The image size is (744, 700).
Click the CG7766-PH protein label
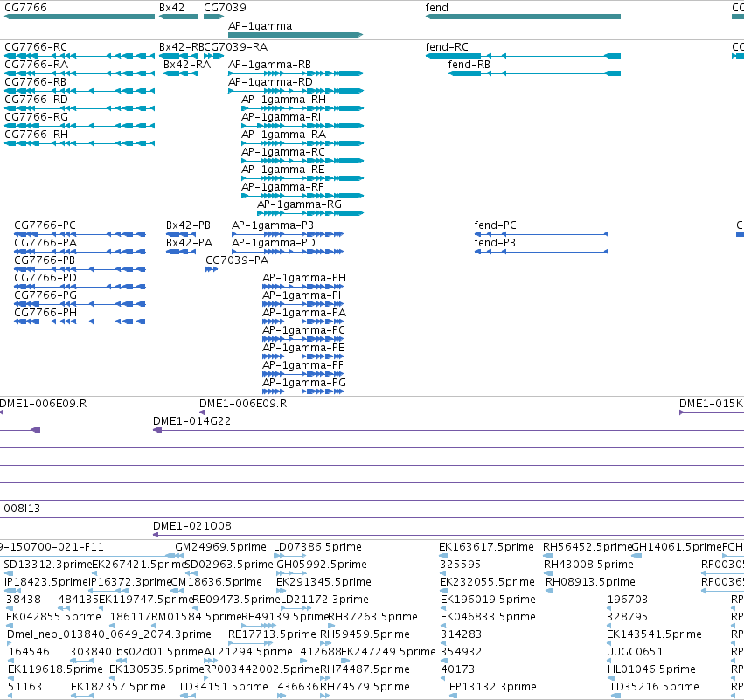click(x=45, y=313)
